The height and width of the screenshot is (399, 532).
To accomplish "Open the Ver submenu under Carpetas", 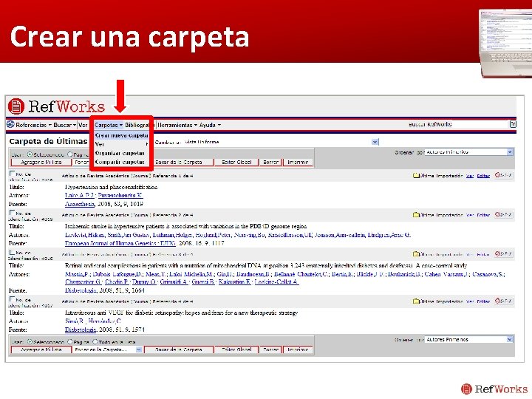I will pos(121,144).
